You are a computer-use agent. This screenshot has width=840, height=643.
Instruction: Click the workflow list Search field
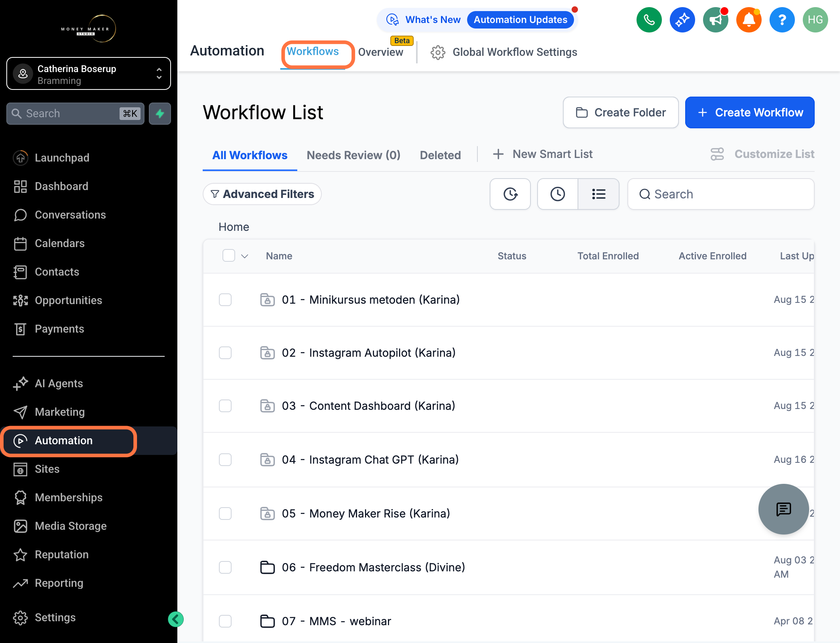tap(721, 194)
